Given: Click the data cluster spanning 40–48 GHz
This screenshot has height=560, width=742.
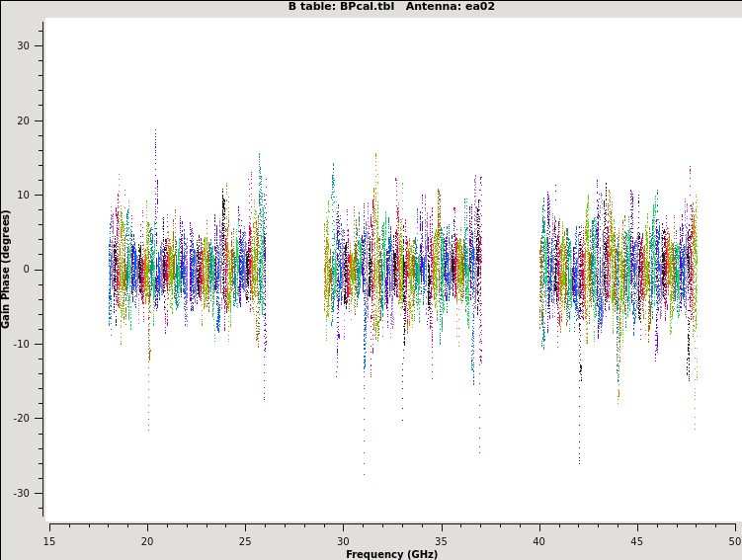Looking at the screenshot, I should [618, 269].
